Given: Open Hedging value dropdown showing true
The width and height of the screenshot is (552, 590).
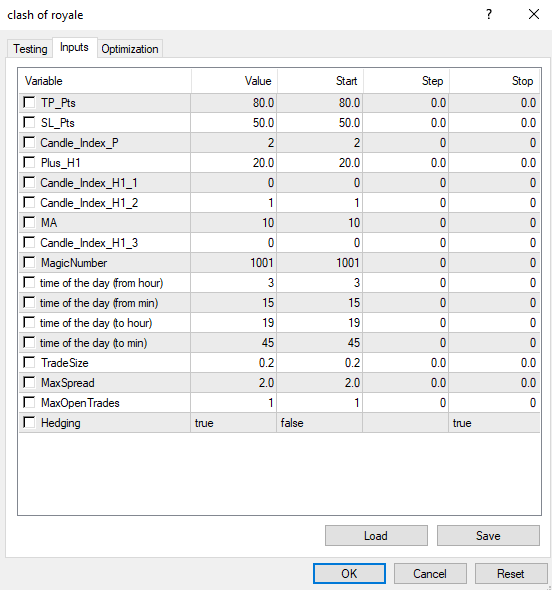Looking at the screenshot, I should pyautogui.click(x=234, y=423).
